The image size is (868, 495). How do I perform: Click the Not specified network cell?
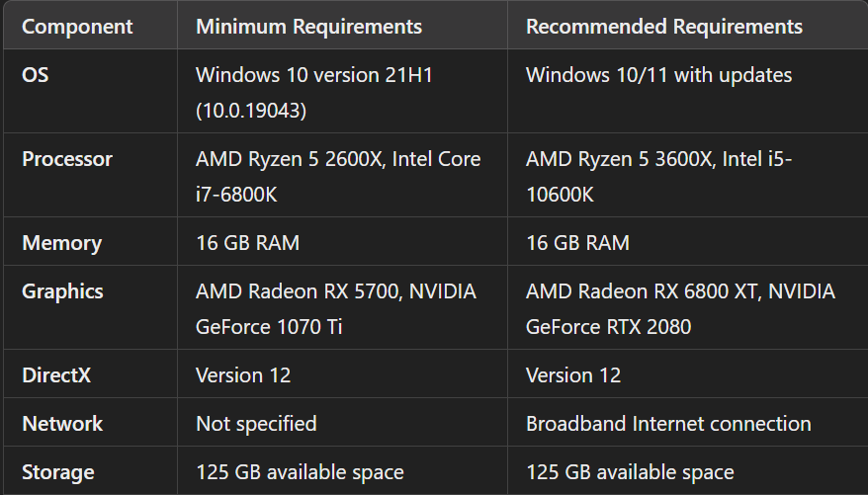(256, 424)
